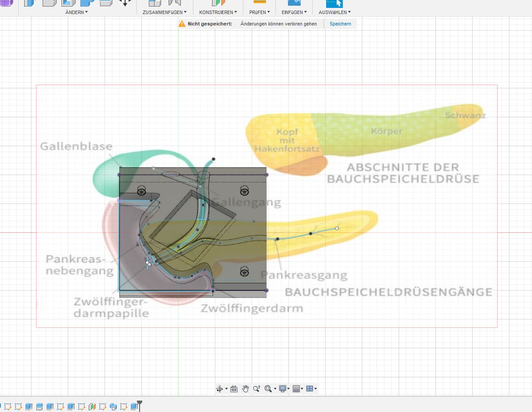Toggle the eye icon above Pankreasgang label

pyautogui.click(x=244, y=271)
